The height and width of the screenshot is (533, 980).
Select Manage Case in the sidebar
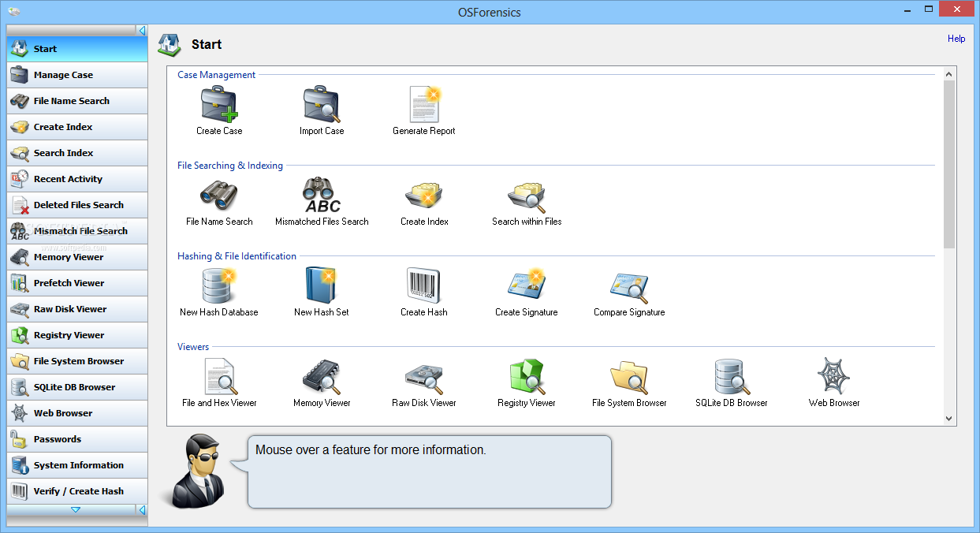point(77,75)
